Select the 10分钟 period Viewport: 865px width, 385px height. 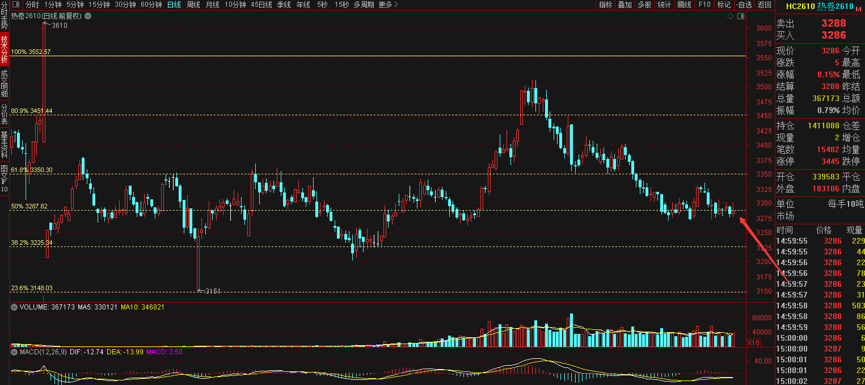(236, 4)
